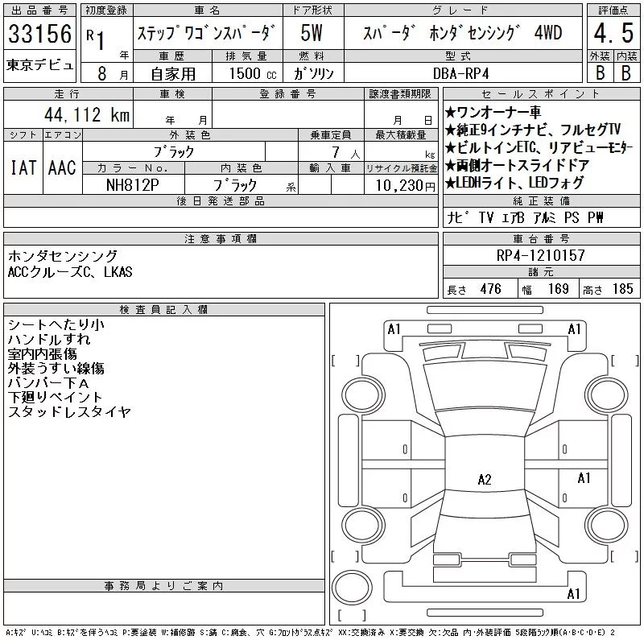Image resolution: width=644 pixels, height=644 pixels.
Task: Select the model code DBA-RP4 cell
Action: click(x=463, y=72)
